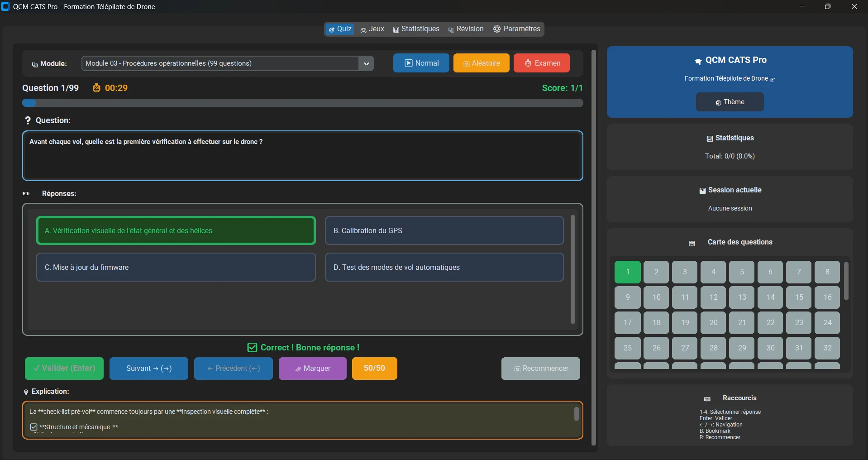Click the Recommencer button
The width and height of the screenshot is (868, 460).
coord(540,369)
